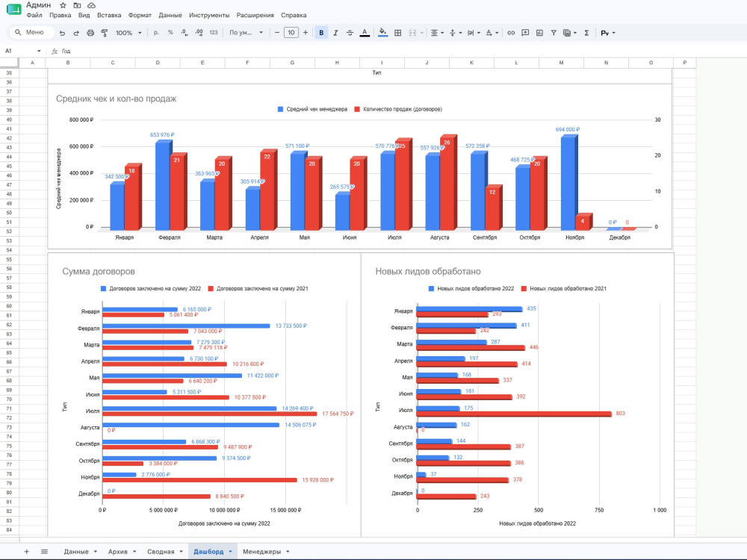Viewport: 747px width, 560px height.
Task: Open the Инструменты menu
Action: pos(209,15)
